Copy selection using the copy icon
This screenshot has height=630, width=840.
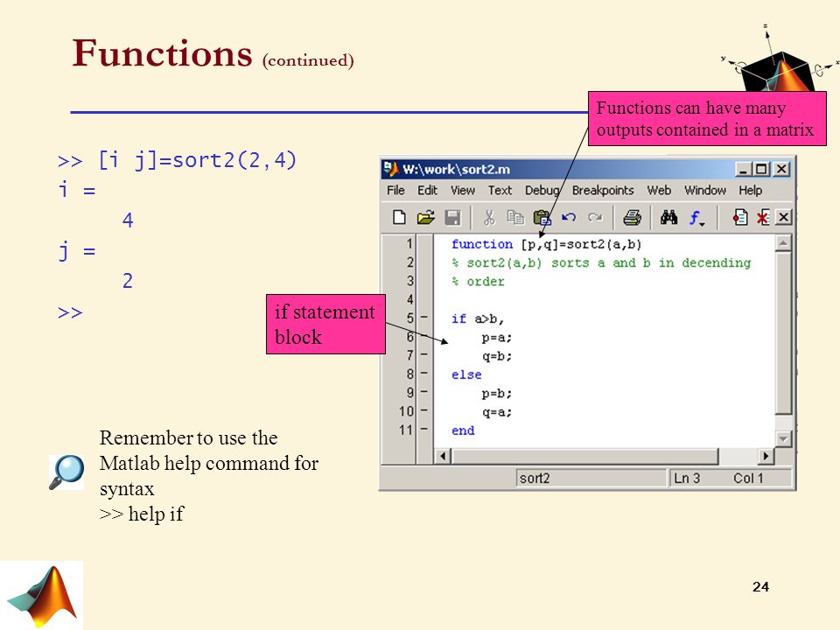515,218
